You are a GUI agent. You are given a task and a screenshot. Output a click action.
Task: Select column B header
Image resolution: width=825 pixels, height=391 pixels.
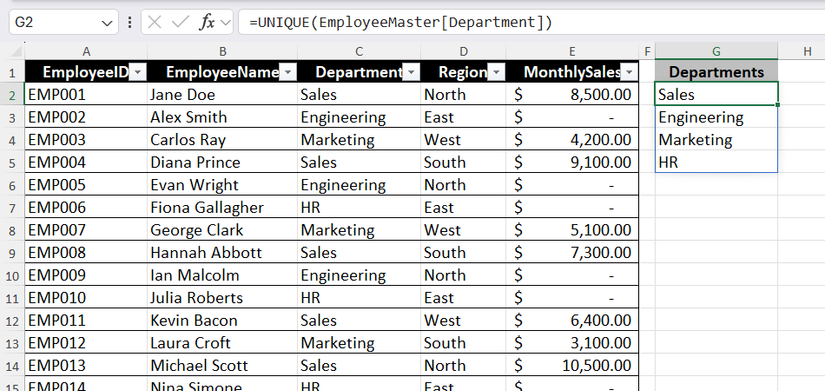(x=223, y=51)
